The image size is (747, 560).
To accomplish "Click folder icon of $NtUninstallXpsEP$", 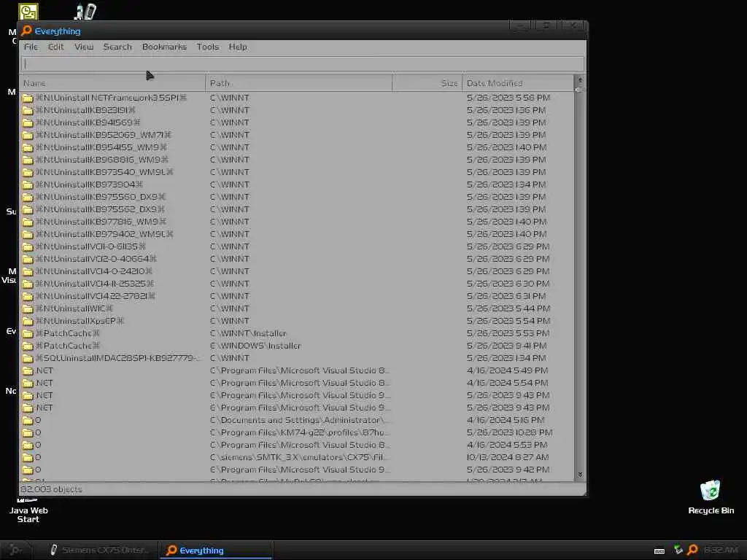I will (28, 321).
